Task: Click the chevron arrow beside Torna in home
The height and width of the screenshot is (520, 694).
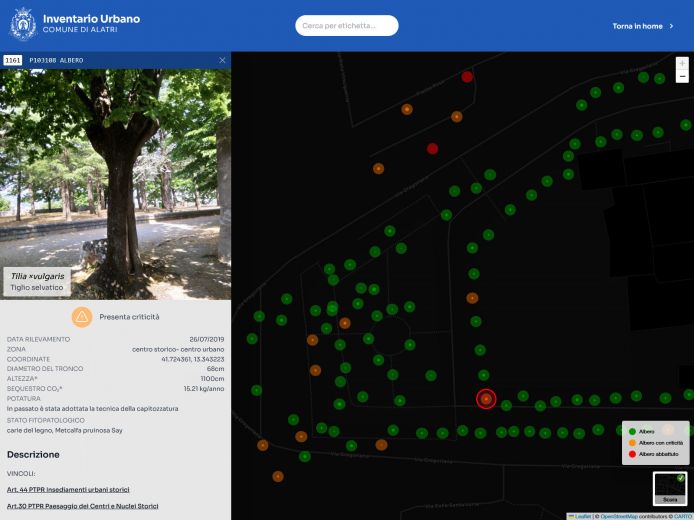Action: 671,26
